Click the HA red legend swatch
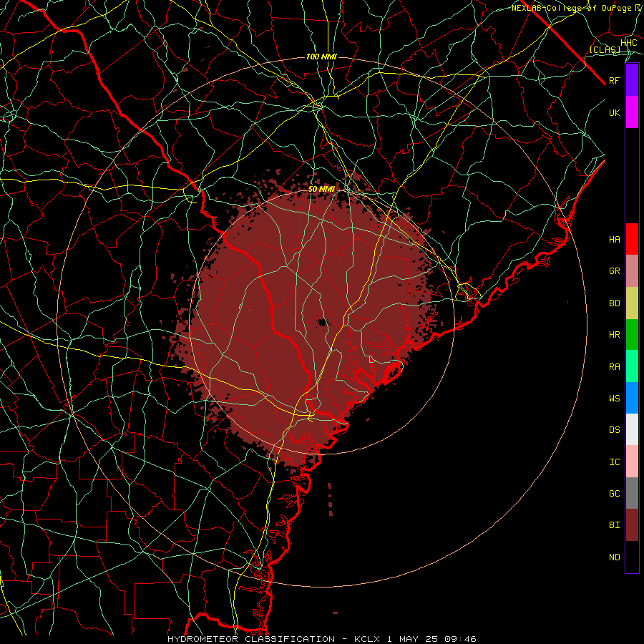Screen dimensions: 644x644 pos(632,239)
